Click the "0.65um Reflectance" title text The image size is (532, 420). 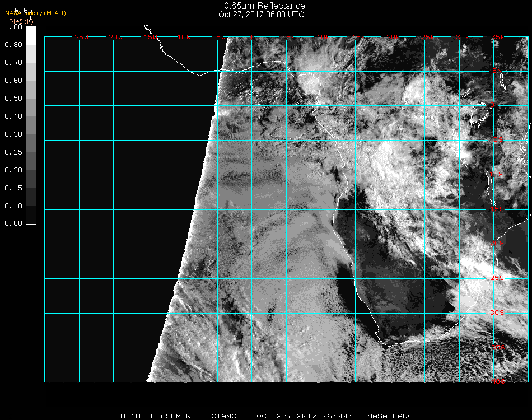tap(264, 6)
